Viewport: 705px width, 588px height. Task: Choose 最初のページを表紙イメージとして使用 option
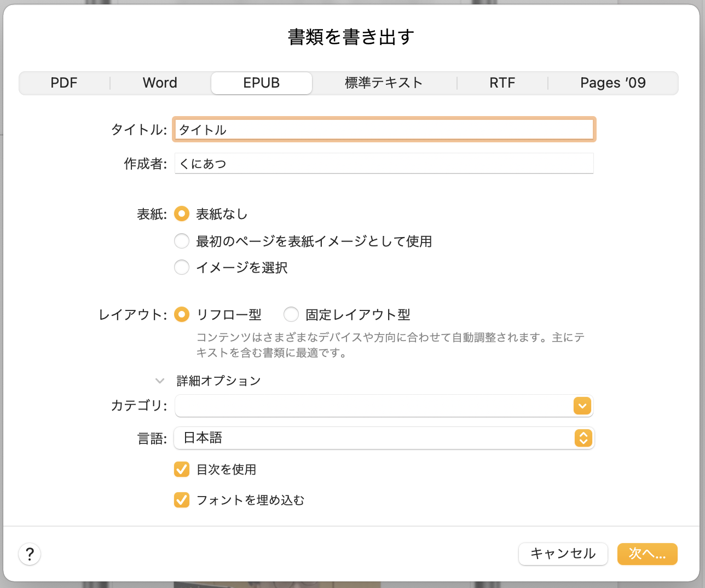coord(181,241)
